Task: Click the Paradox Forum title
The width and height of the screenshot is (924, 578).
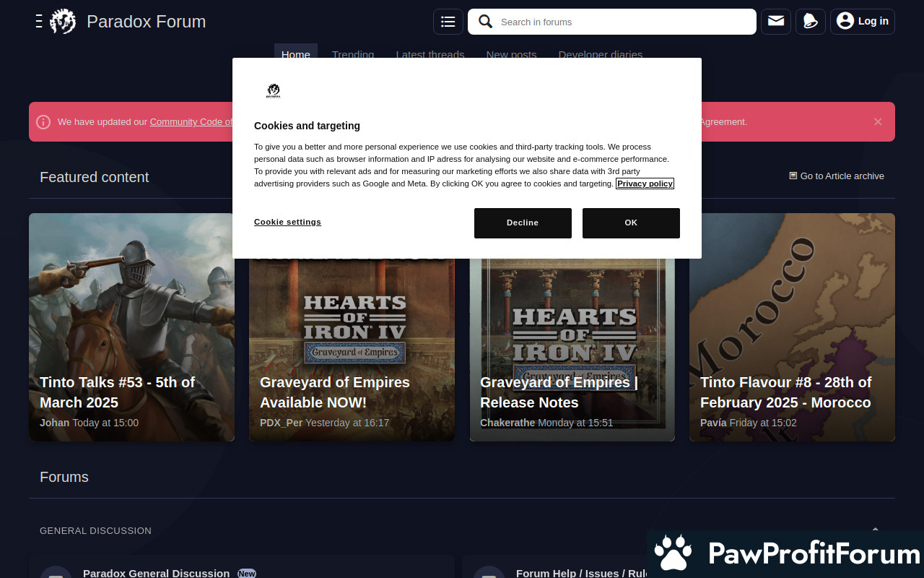Action: coord(147,22)
